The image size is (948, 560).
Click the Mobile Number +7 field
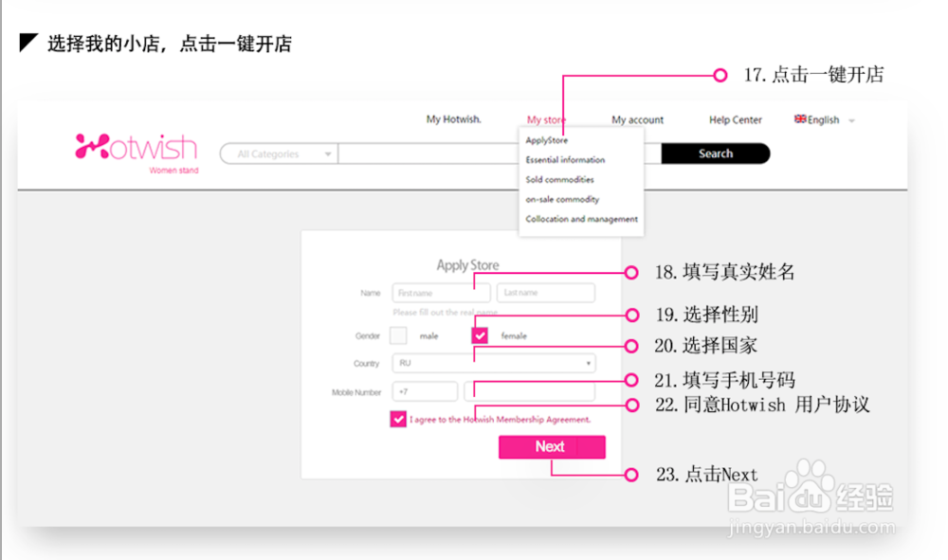coord(425,390)
